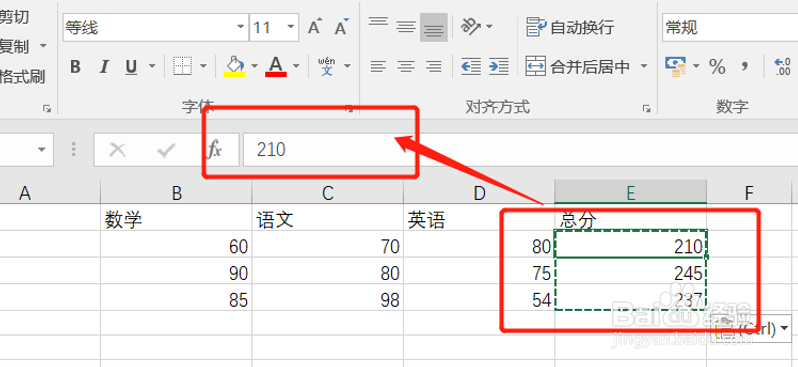Open clipboard dialog launcher
The height and width of the screenshot is (367, 798).
point(47,108)
